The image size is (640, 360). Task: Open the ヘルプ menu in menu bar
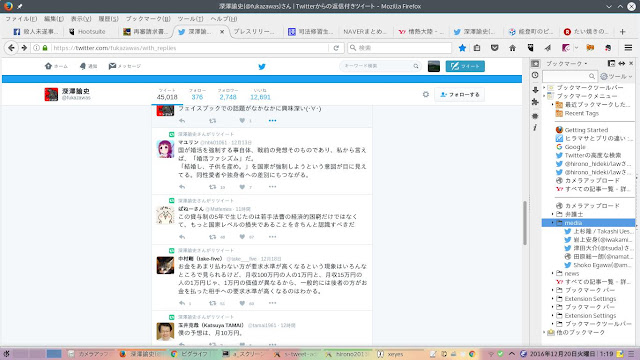click(224, 19)
